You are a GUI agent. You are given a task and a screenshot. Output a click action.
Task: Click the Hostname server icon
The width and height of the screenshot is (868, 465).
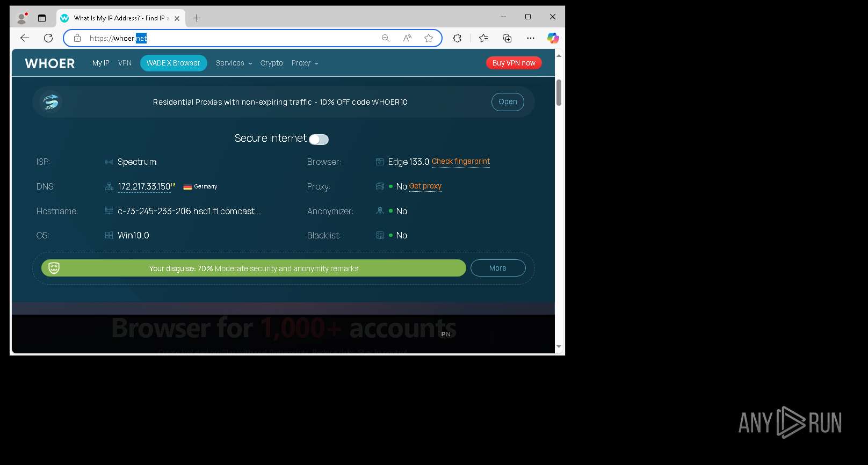[109, 211]
